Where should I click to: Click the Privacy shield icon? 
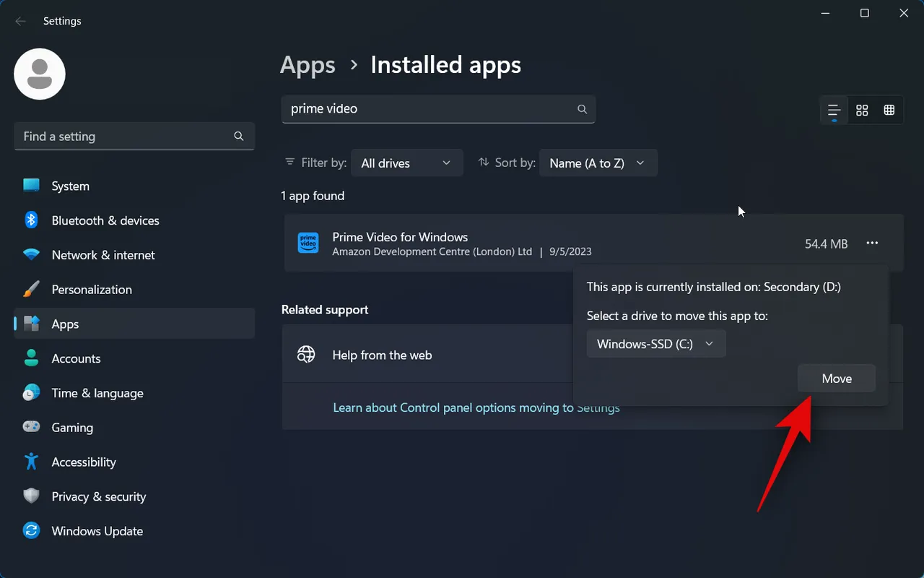pyautogui.click(x=31, y=496)
